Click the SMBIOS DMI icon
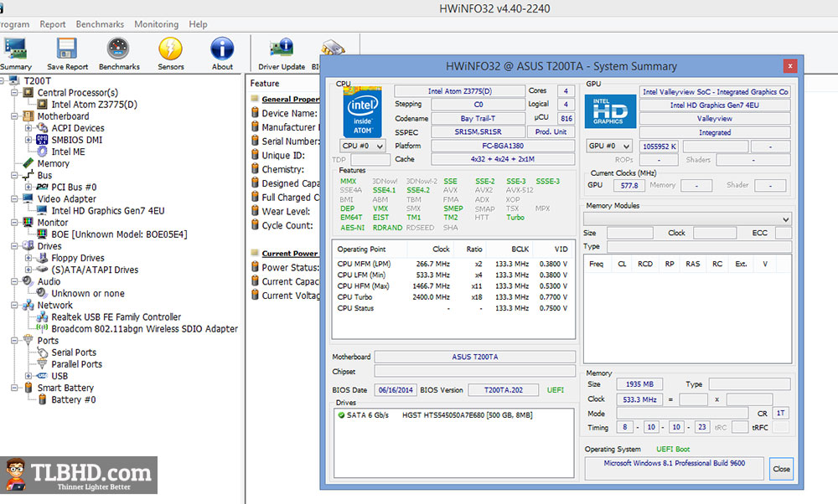The width and height of the screenshot is (838, 504). 42,140
